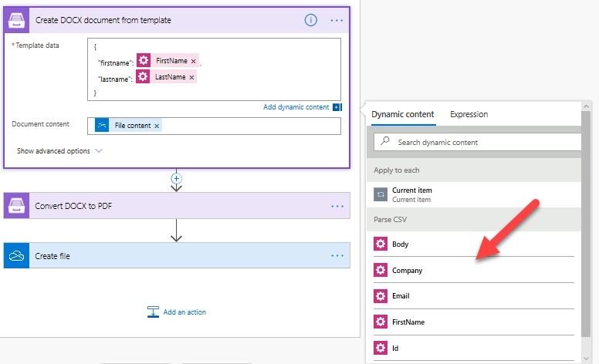Insert a new step with the plus circle
The height and width of the screenshot is (364, 599).
click(176, 178)
